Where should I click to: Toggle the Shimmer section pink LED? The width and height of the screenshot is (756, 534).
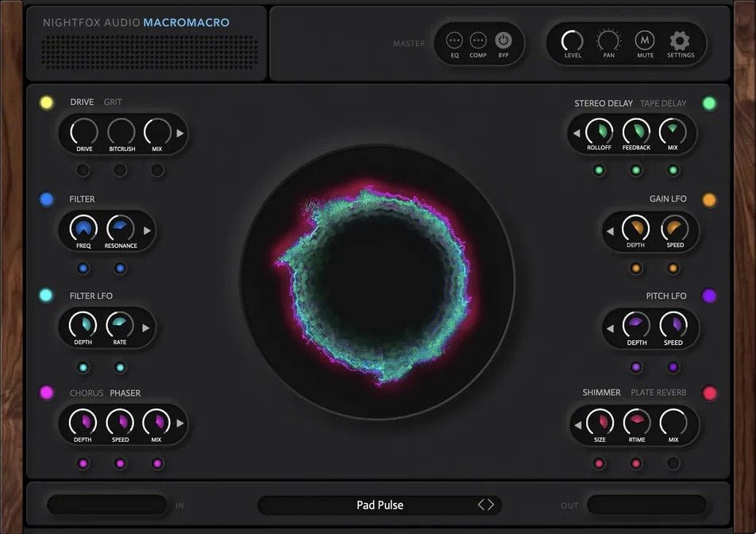coord(709,392)
